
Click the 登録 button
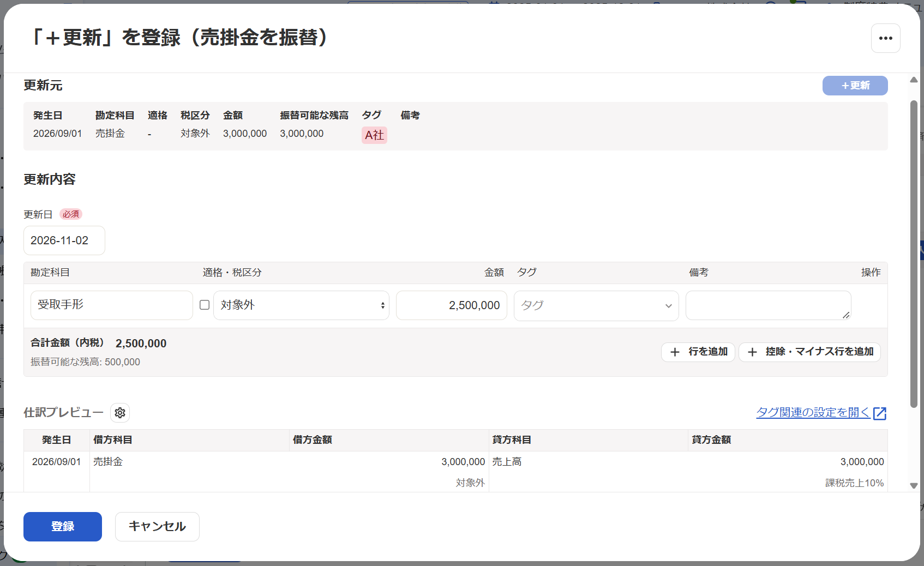point(63,527)
